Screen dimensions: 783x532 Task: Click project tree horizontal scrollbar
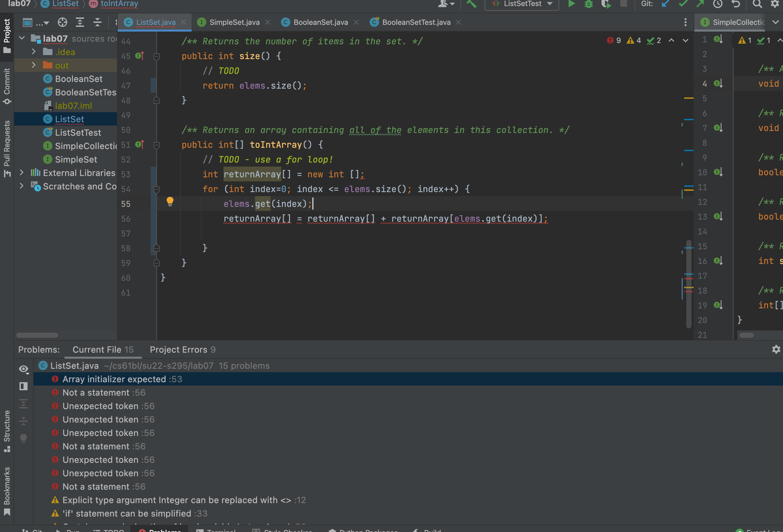[x=37, y=335]
